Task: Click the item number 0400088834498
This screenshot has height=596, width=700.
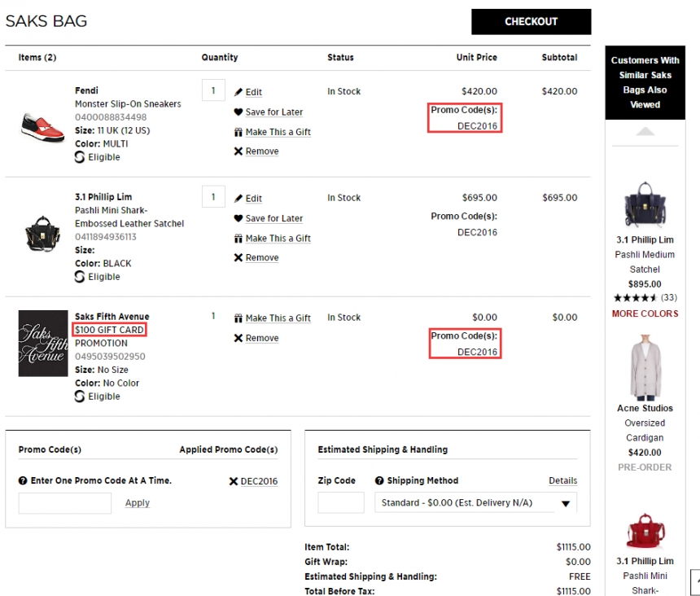Action: tap(111, 117)
